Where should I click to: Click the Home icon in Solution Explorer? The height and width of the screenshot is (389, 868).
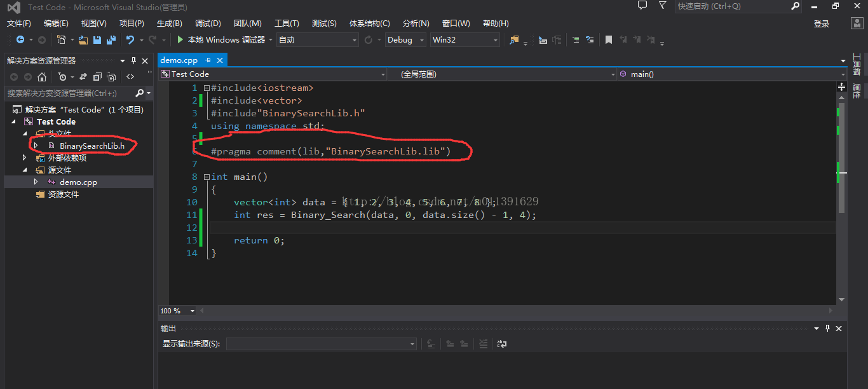click(42, 77)
